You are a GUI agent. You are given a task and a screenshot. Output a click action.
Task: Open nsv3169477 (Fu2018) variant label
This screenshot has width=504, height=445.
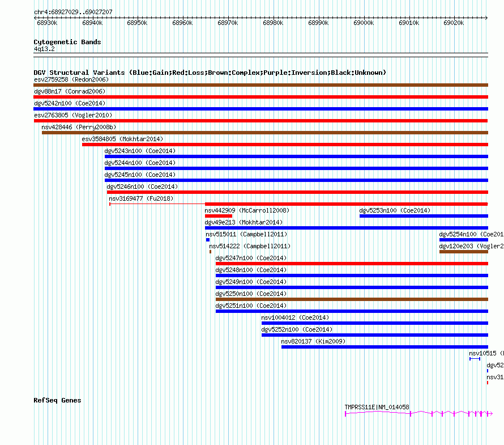(x=141, y=198)
